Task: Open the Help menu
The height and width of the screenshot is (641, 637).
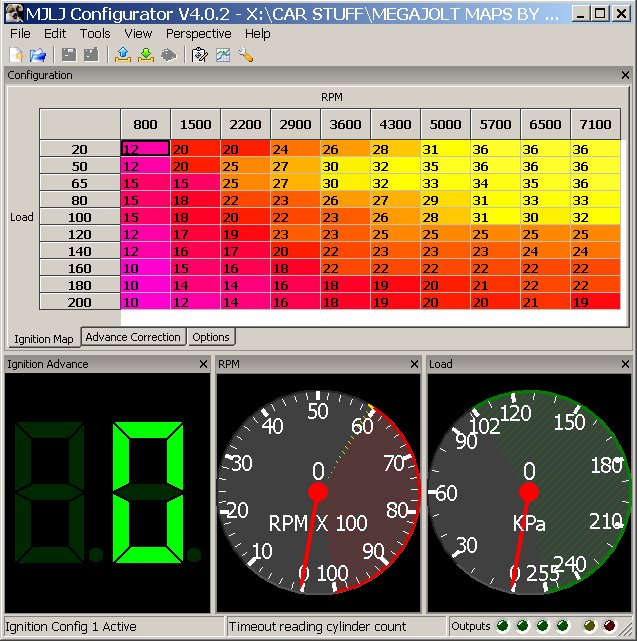Action: [x=257, y=34]
